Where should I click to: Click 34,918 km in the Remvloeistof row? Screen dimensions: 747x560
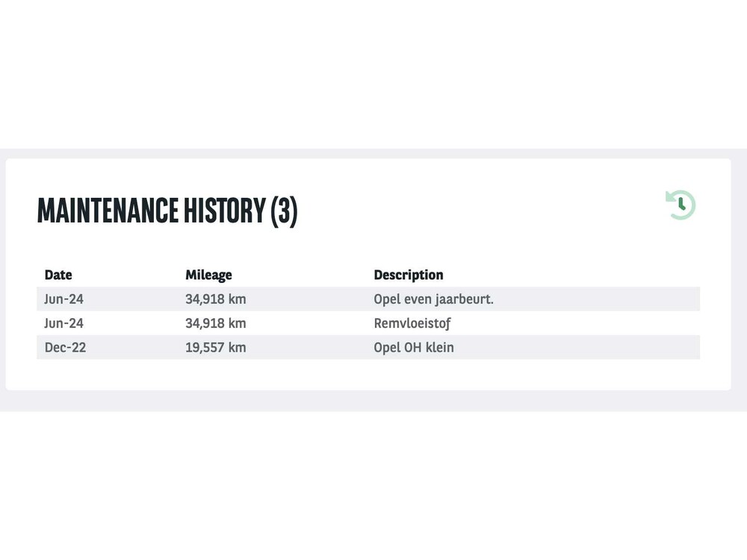coord(215,323)
